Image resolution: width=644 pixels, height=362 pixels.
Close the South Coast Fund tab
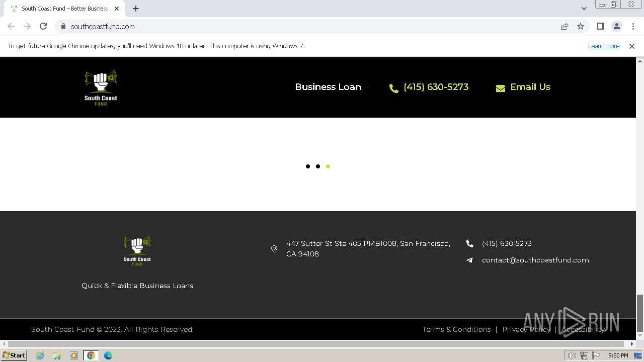pos(117,9)
